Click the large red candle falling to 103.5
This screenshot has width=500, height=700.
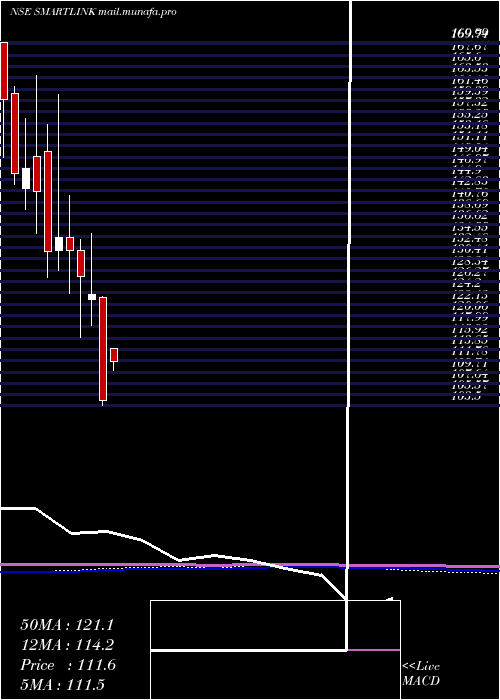103,349
